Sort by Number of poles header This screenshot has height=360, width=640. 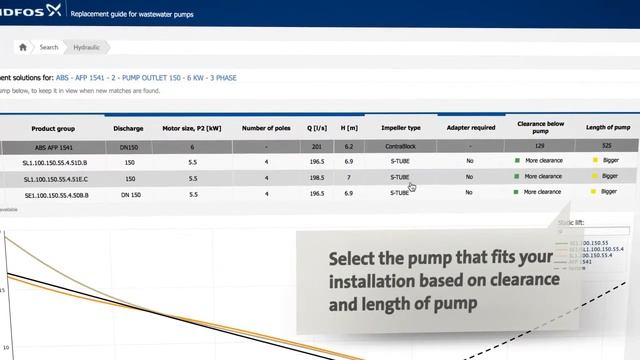click(266, 128)
